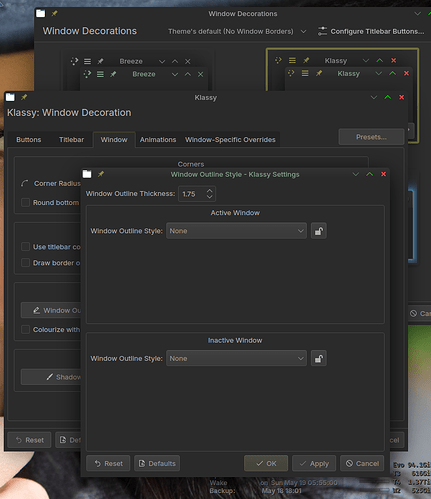Minimize the Window Decorations window
431x499 pixels.
417,13
